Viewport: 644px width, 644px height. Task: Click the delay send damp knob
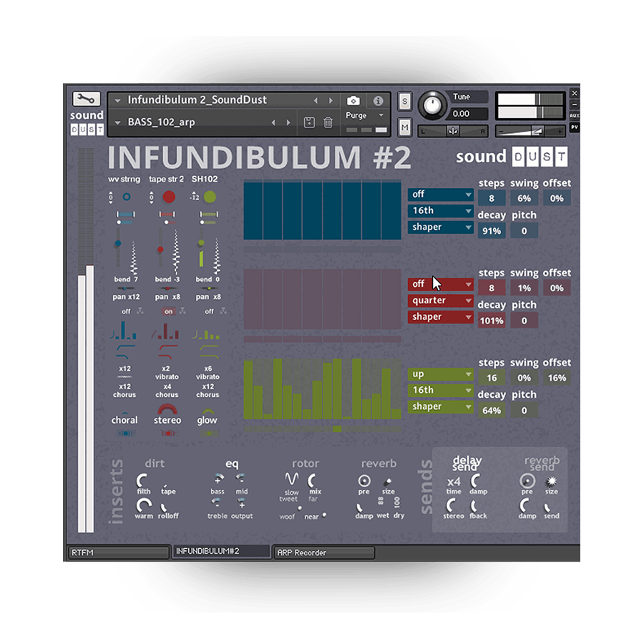tap(477, 481)
